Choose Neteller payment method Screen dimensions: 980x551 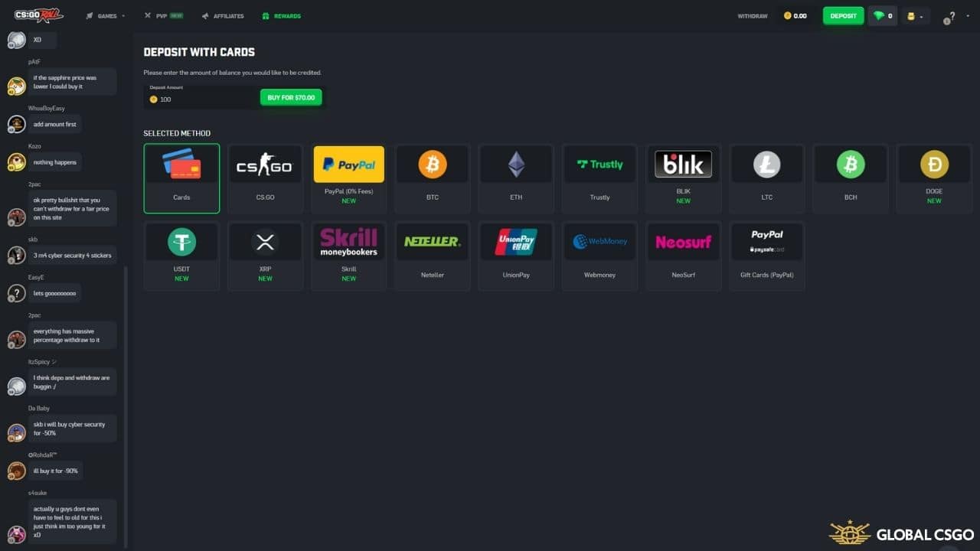click(x=433, y=256)
